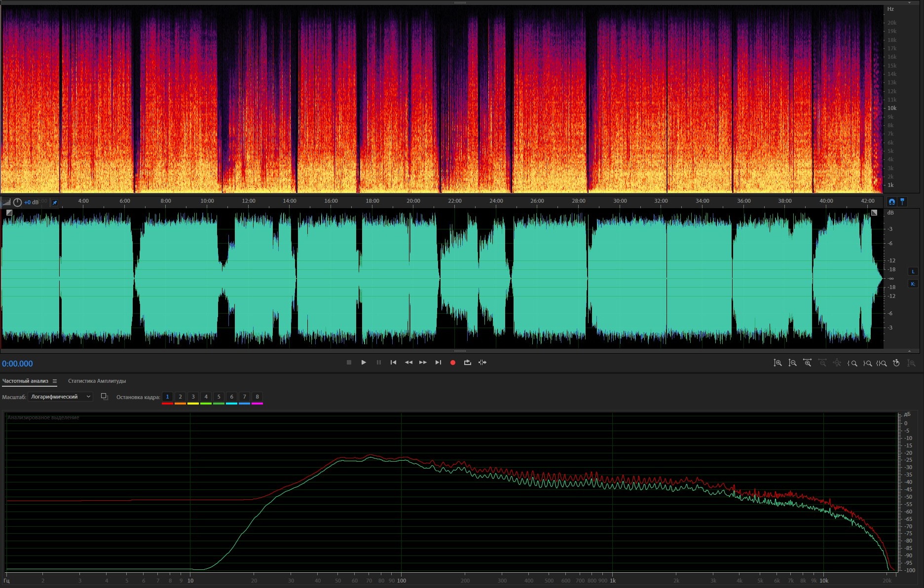Toggle hold frame 2 button

click(180, 397)
